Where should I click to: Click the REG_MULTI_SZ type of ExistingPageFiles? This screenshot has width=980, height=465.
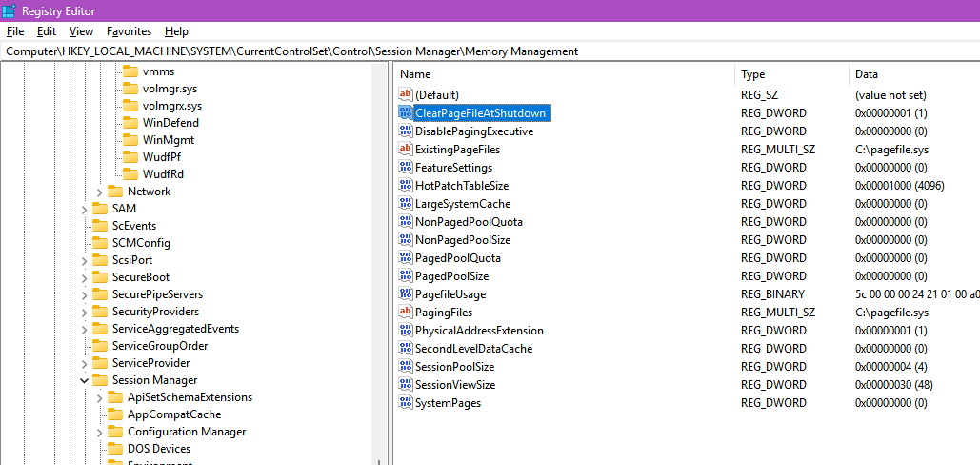click(778, 150)
